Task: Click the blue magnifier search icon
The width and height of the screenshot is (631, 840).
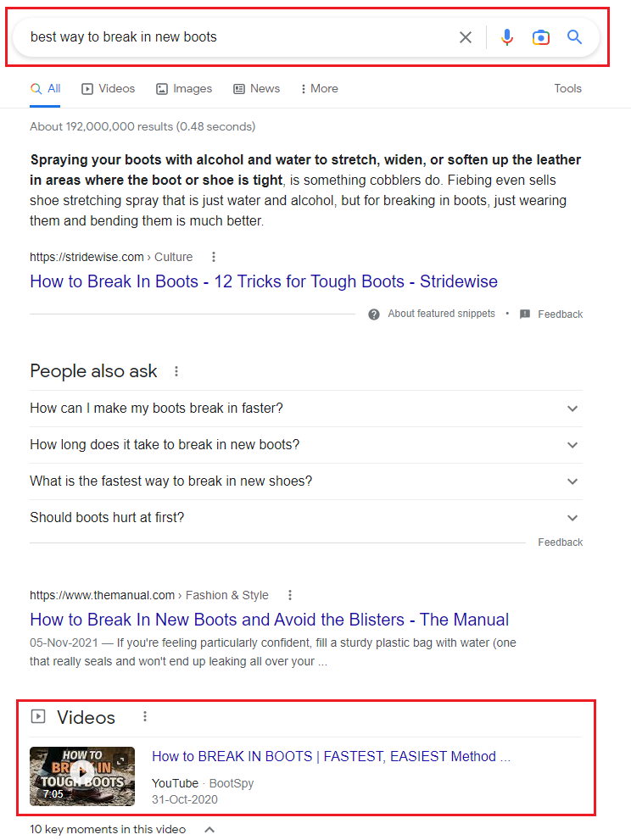Action: click(x=574, y=37)
